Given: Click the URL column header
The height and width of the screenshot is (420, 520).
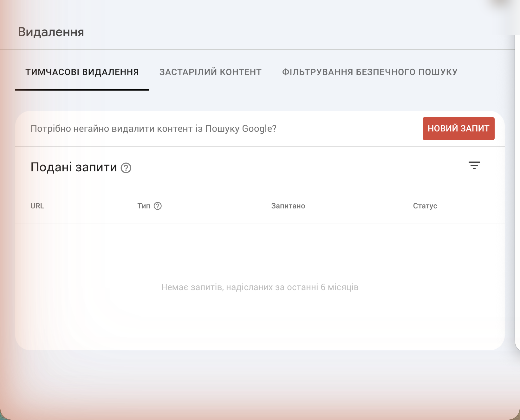Looking at the screenshot, I should [x=37, y=206].
